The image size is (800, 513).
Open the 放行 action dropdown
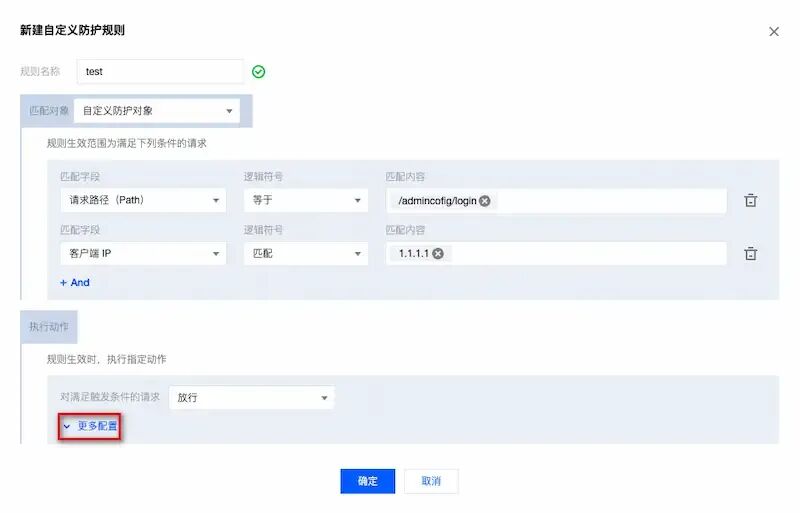pyautogui.click(x=252, y=398)
